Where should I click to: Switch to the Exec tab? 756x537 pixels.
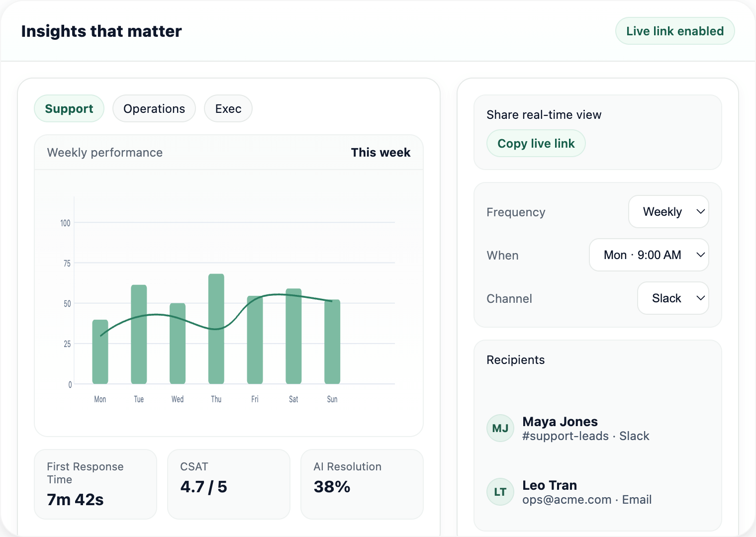tap(228, 108)
